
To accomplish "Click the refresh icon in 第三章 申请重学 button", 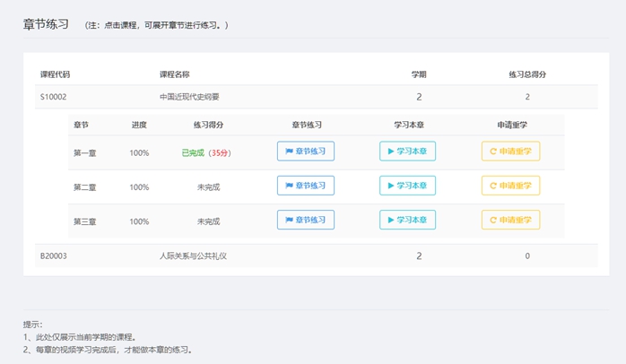I will click(x=493, y=220).
